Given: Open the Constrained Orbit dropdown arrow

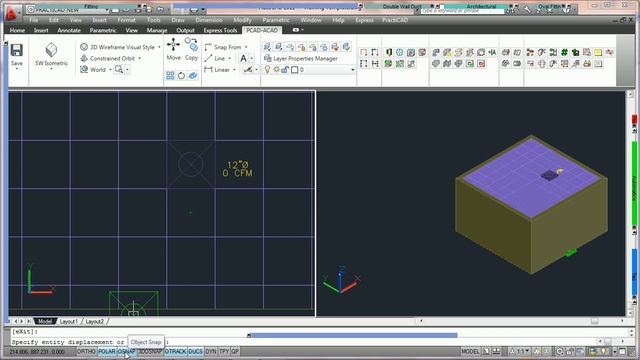Looking at the screenshot, I should click(x=140, y=58).
